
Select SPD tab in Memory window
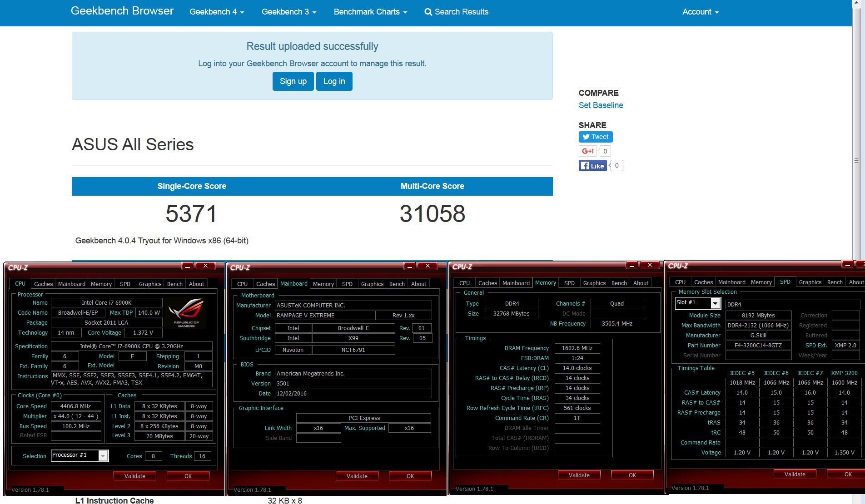[570, 283]
